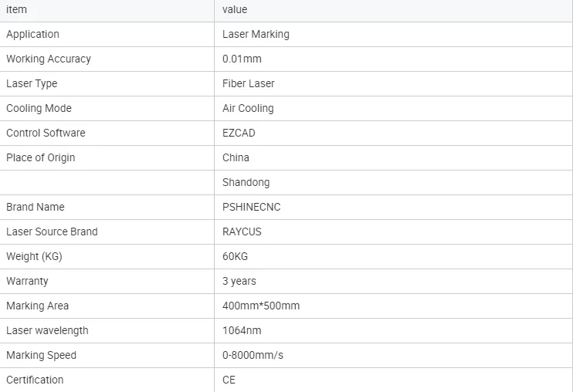Click the 1064nm wavelength value
This screenshot has width=573, height=392.
coord(242,331)
